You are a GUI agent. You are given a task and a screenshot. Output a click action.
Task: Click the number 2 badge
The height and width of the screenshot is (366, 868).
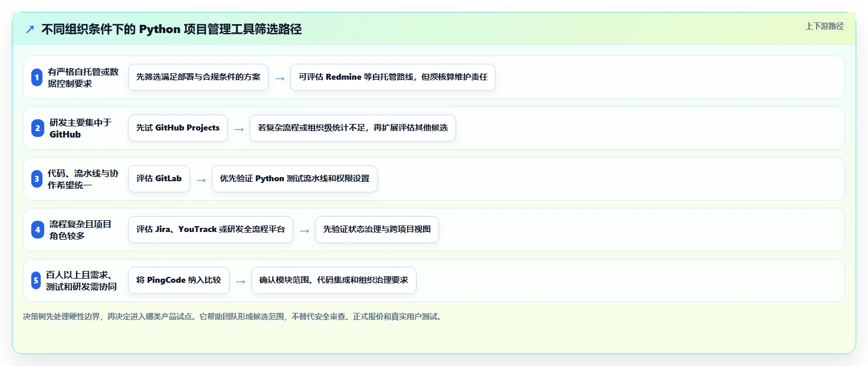[x=37, y=128]
